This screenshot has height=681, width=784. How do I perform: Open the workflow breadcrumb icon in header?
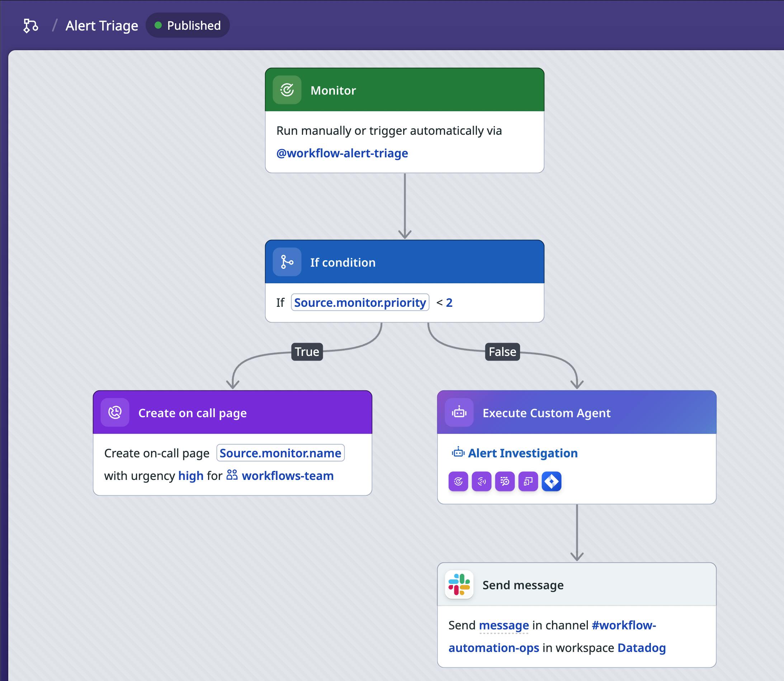[x=31, y=25]
